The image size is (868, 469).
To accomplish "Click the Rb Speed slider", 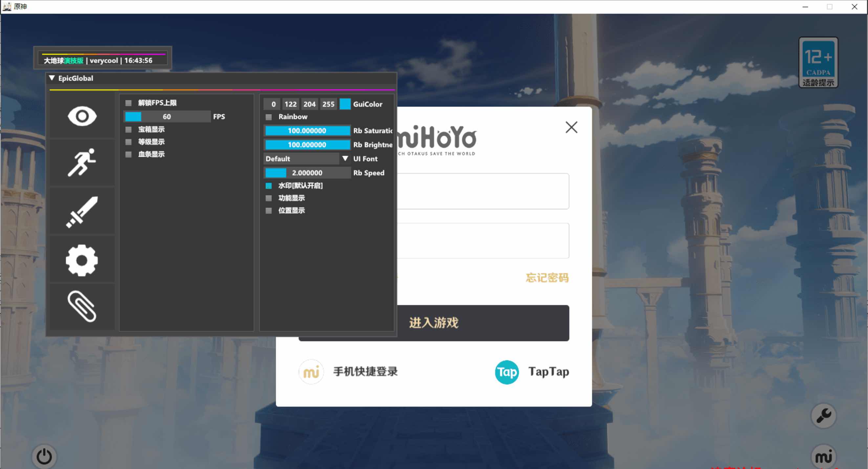I will pyautogui.click(x=307, y=173).
